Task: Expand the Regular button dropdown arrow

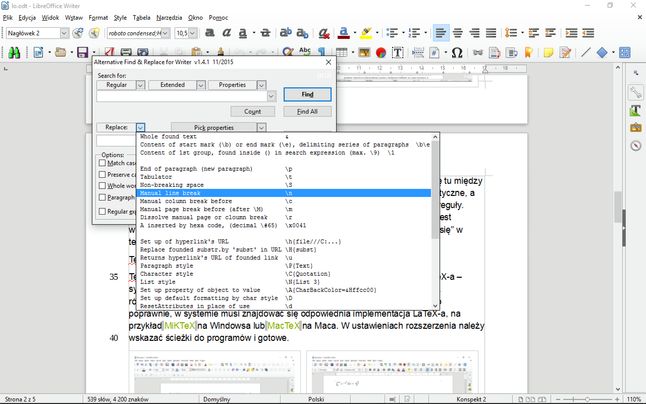Action: [140, 85]
